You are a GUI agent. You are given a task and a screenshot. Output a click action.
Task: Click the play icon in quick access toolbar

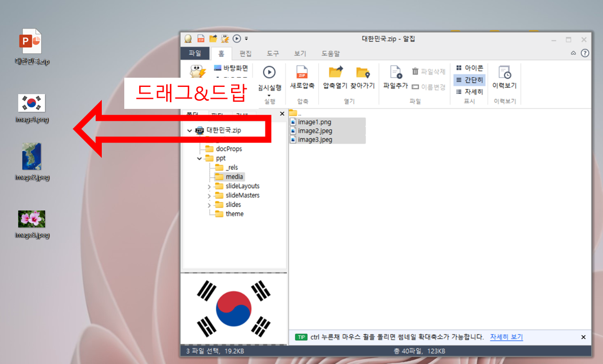(237, 38)
